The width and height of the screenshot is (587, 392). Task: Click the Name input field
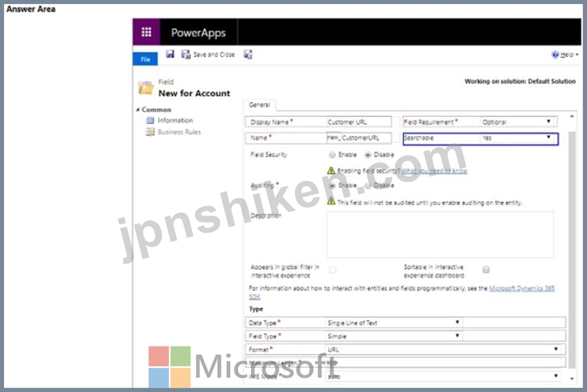[x=359, y=138]
